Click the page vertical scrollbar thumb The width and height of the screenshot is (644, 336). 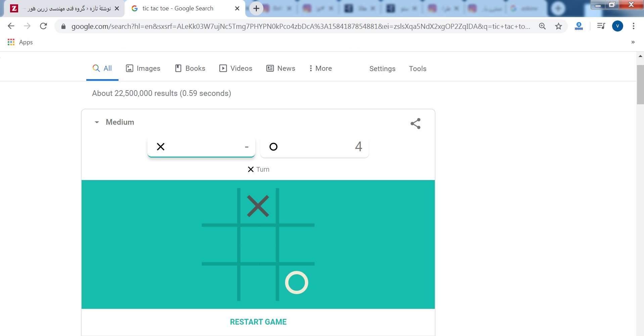pos(640,85)
